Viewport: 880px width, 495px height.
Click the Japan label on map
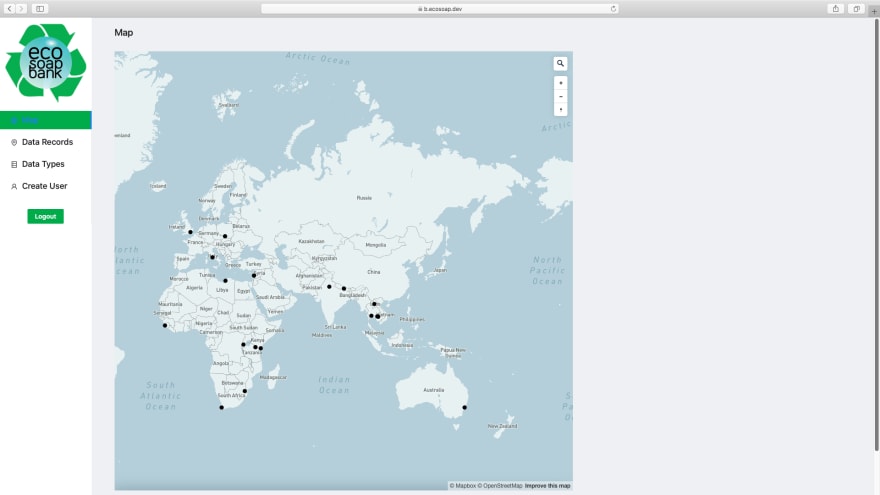click(x=440, y=270)
